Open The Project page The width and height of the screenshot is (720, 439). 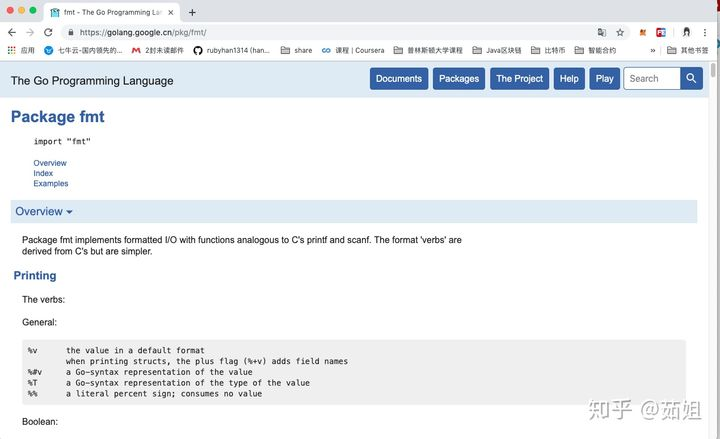[x=519, y=79]
